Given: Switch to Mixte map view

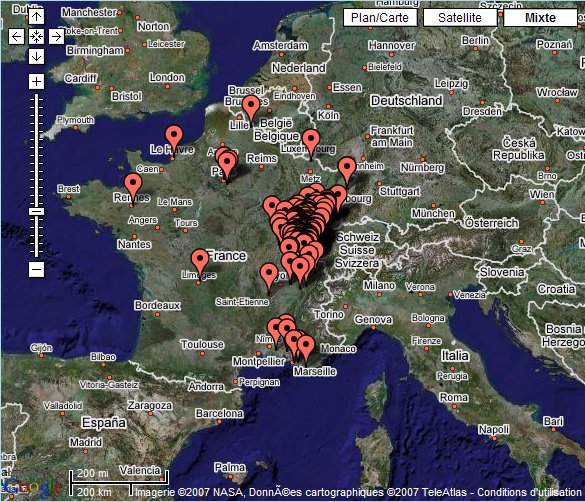Looking at the screenshot, I should tap(540, 18).
